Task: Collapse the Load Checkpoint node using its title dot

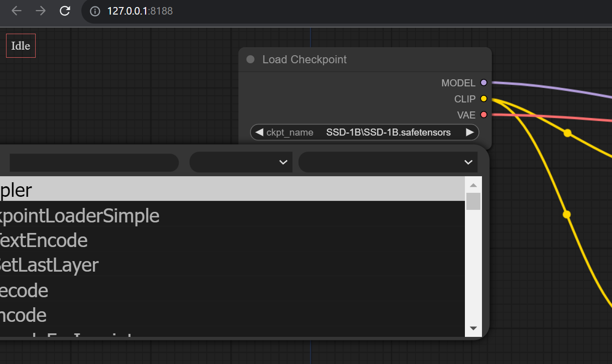Action: point(250,59)
